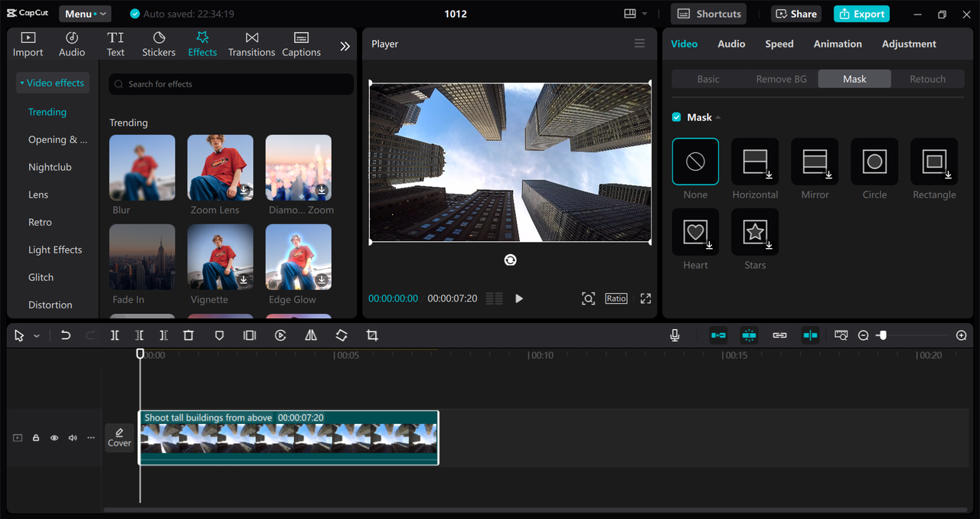Open the Audio media panel
Viewport: 980px width, 519px height.
tap(72, 44)
